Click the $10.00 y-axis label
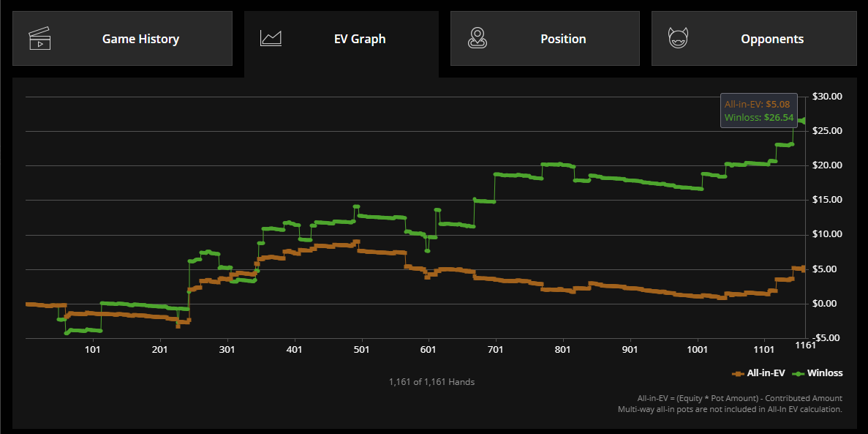Viewport: 868px width, 434px height. click(x=827, y=234)
